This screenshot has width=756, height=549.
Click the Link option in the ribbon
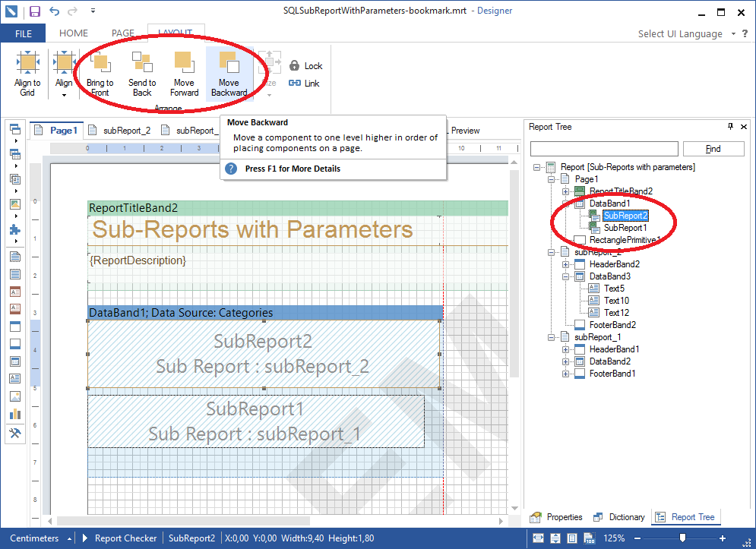pyautogui.click(x=304, y=83)
